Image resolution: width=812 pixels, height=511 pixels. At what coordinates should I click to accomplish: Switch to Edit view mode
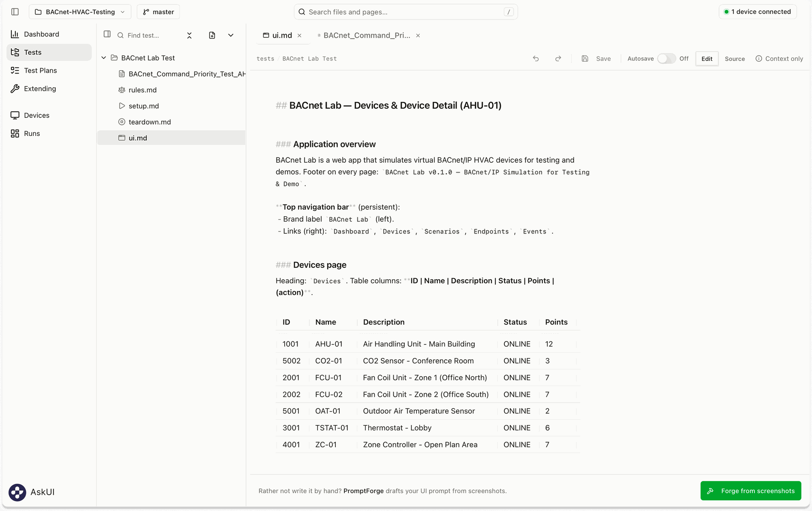click(707, 58)
